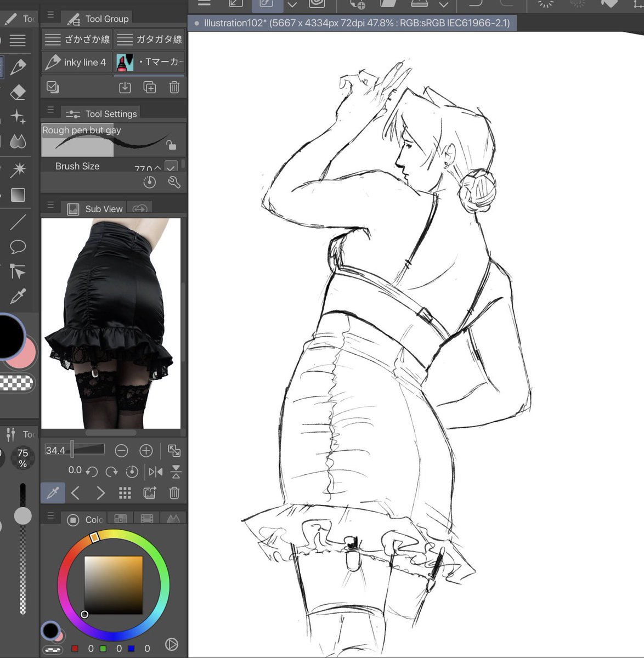Click the import sub tool material icon
This screenshot has height=658, width=644.
click(125, 87)
